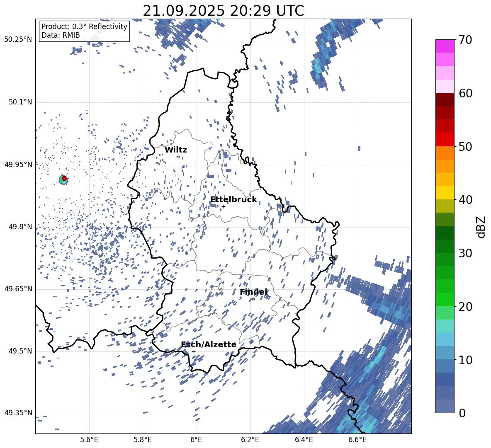Click the Findel station cross marker
This screenshot has height=448, width=491.
tap(253, 299)
